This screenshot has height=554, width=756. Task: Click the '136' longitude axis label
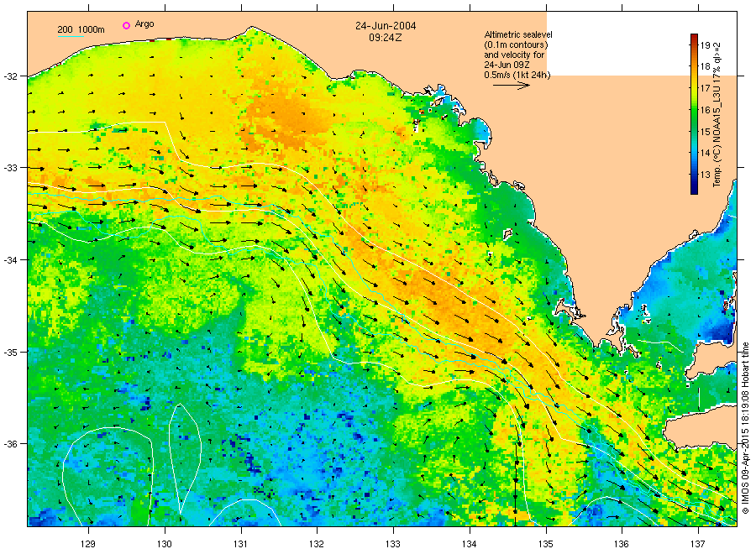tap(622, 544)
